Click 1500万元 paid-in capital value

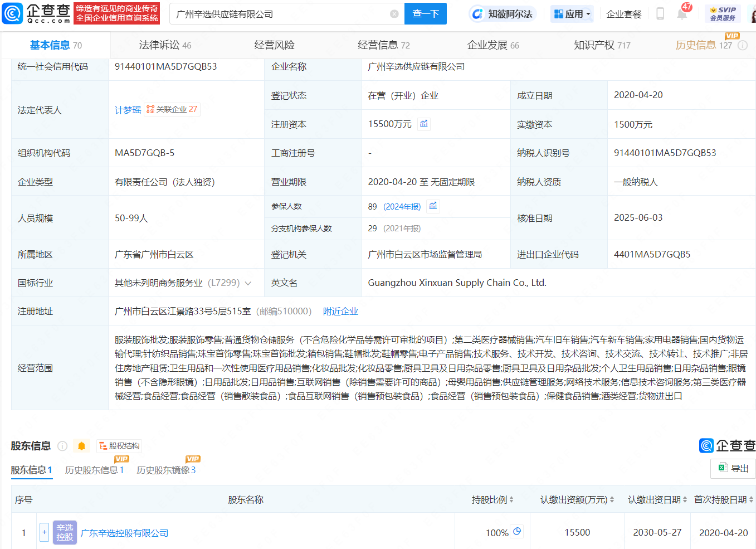pyautogui.click(x=633, y=124)
